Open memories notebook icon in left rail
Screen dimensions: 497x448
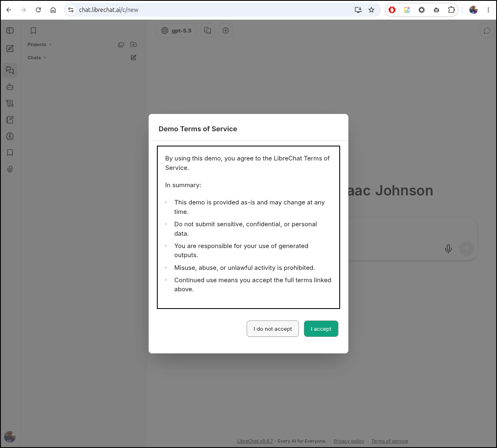click(10, 120)
